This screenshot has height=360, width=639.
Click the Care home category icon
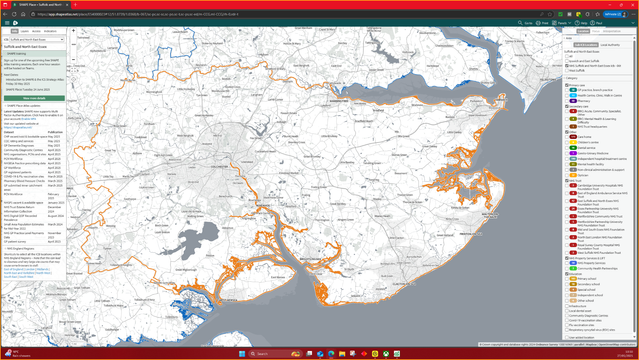tap(573, 137)
